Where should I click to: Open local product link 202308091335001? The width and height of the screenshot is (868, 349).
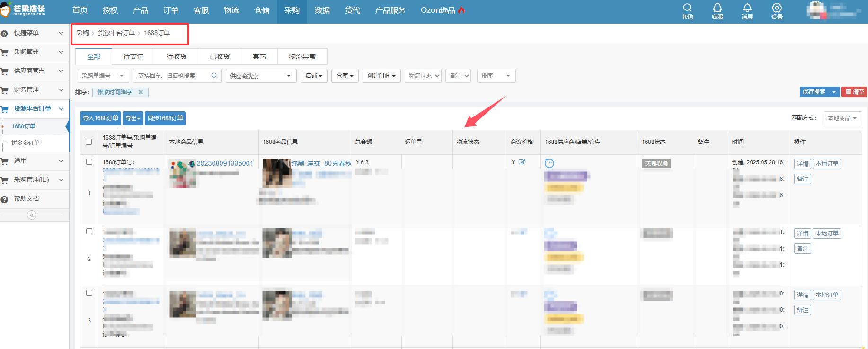[x=225, y=163]
